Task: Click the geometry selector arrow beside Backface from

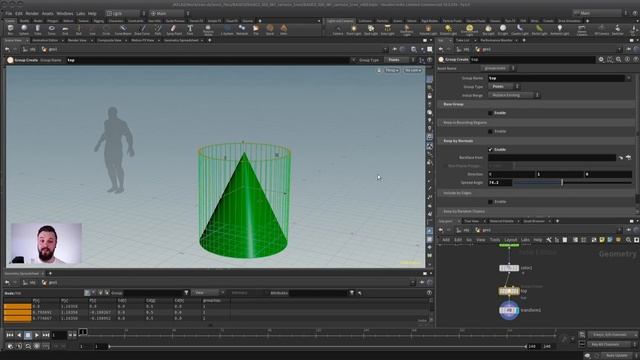Action: (x=621, y=158)
